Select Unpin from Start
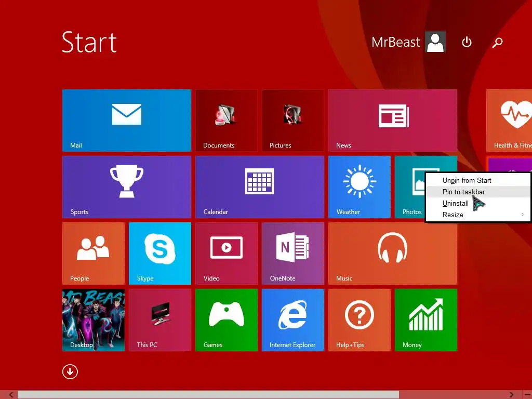 coord(477,180)
